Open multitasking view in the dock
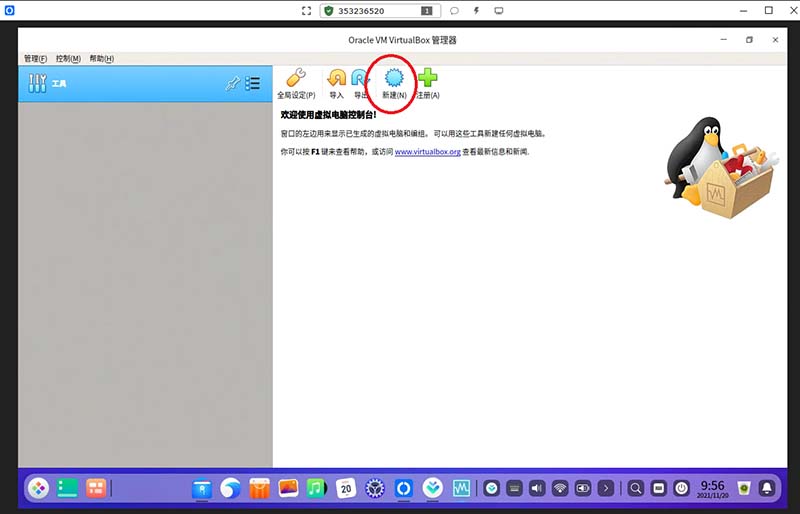 95,488
